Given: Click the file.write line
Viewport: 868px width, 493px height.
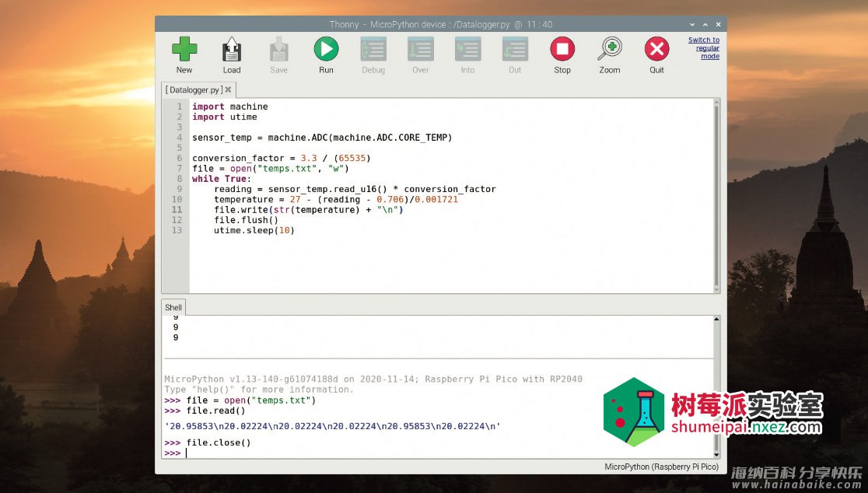Looking at the screenshot, I should point(309,210).
